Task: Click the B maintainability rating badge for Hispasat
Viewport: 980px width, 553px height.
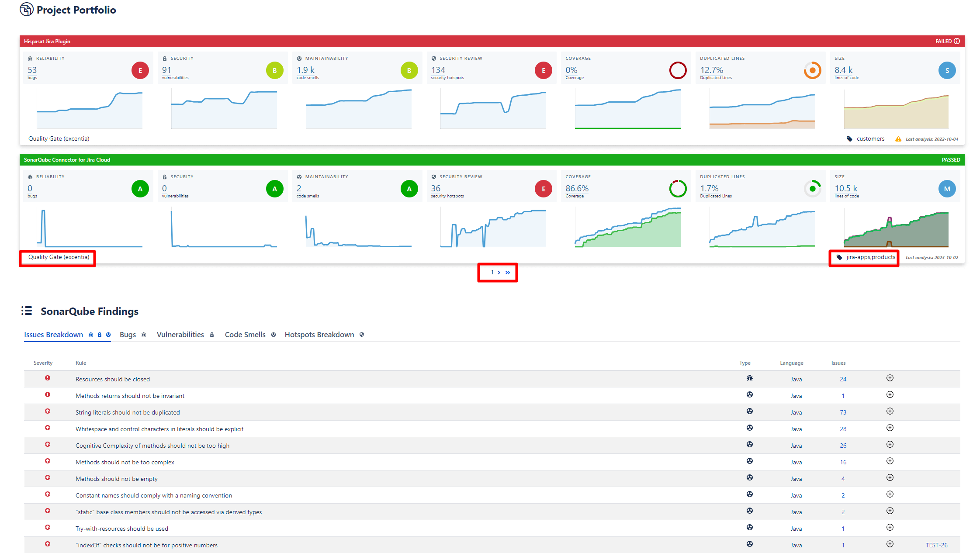Action: pos(409,70)
